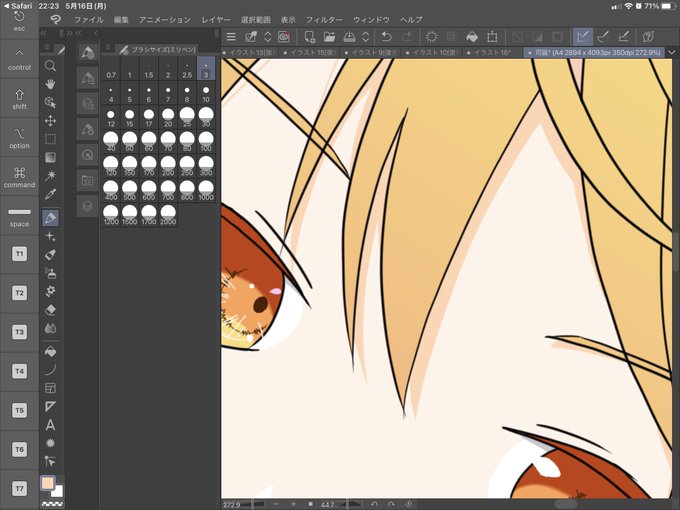Select the Operation object tool

tap(50, 102)
